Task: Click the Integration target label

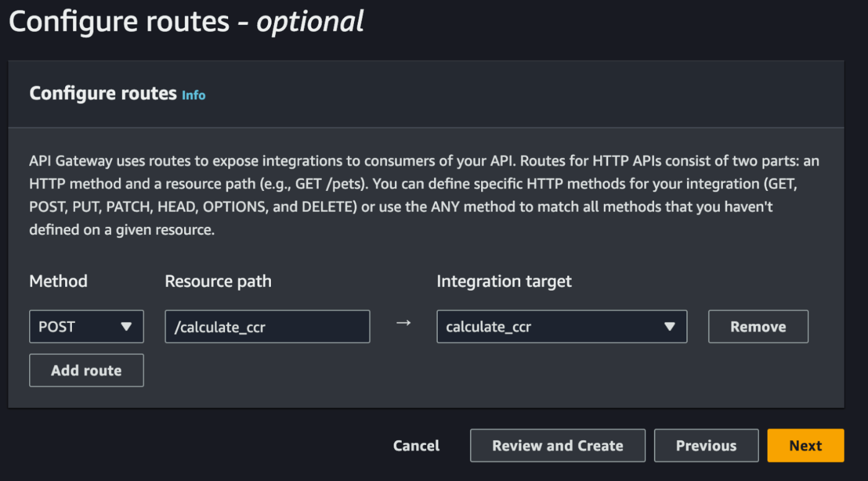Action: coord(504,281)
